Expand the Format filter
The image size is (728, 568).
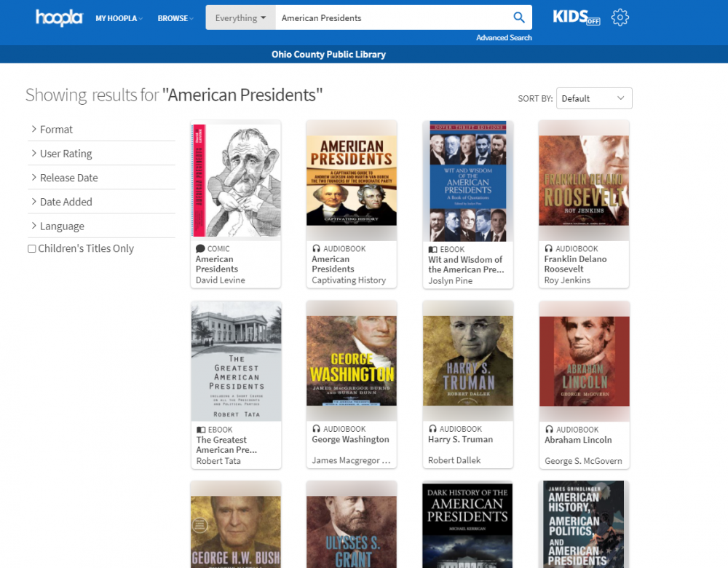101,130
